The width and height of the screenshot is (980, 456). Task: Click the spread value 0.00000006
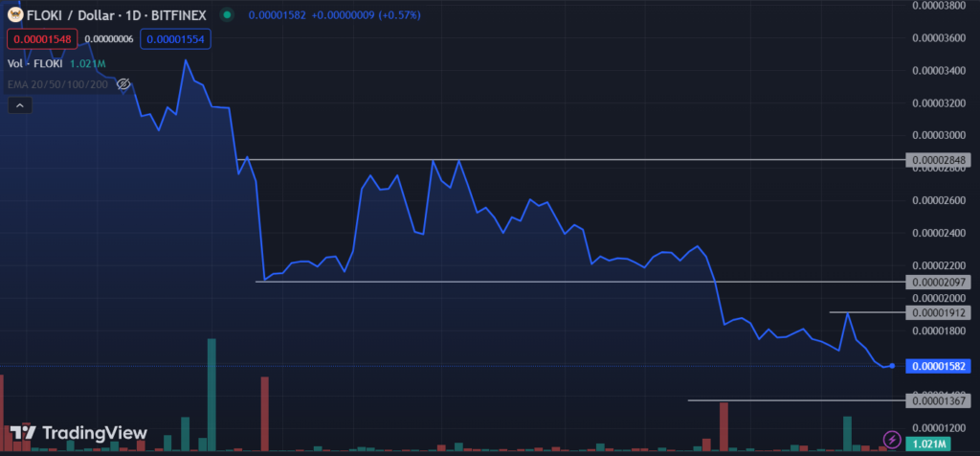pyautogui.click(x=109, y=39)
